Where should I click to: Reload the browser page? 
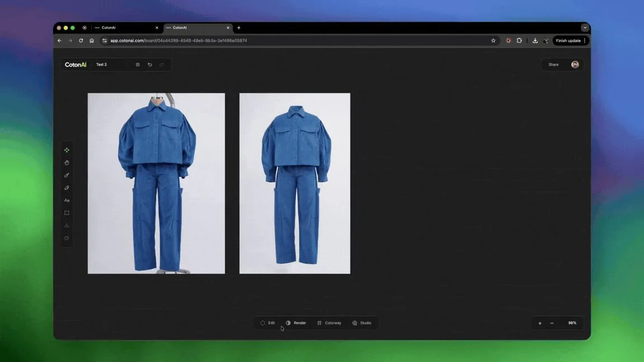[x=81, y=41]
